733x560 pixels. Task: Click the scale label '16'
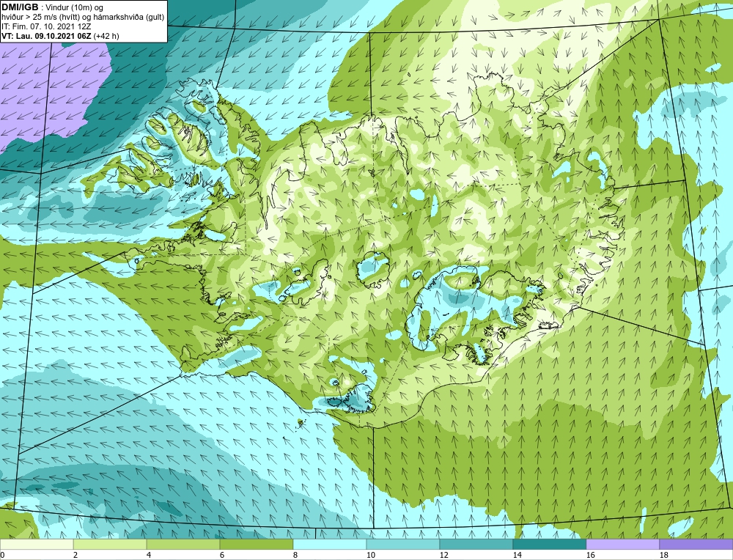coord(591,555)
